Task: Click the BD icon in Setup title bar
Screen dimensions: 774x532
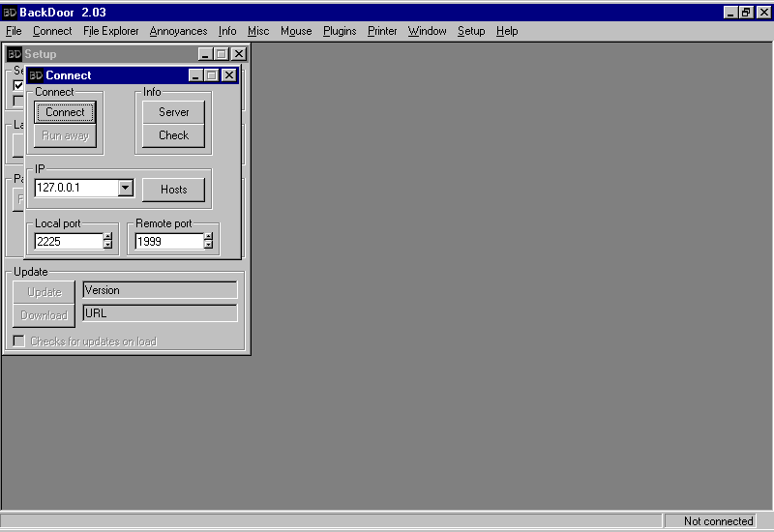Action: (x=15, y=55)
